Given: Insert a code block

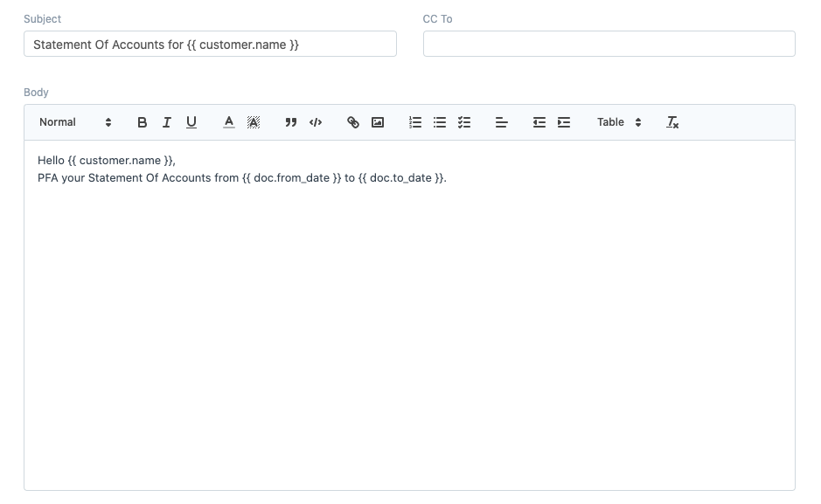Looking at the screenshot, I should [316, 122].
